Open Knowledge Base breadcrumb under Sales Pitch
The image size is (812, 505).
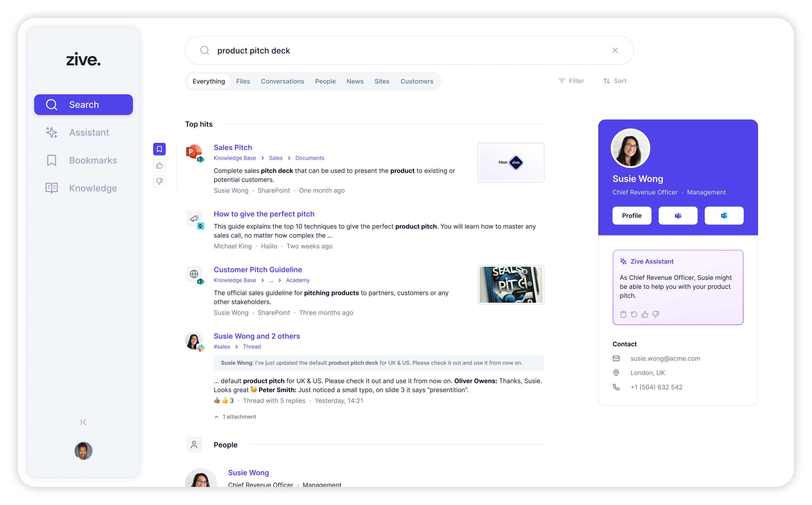235,158
